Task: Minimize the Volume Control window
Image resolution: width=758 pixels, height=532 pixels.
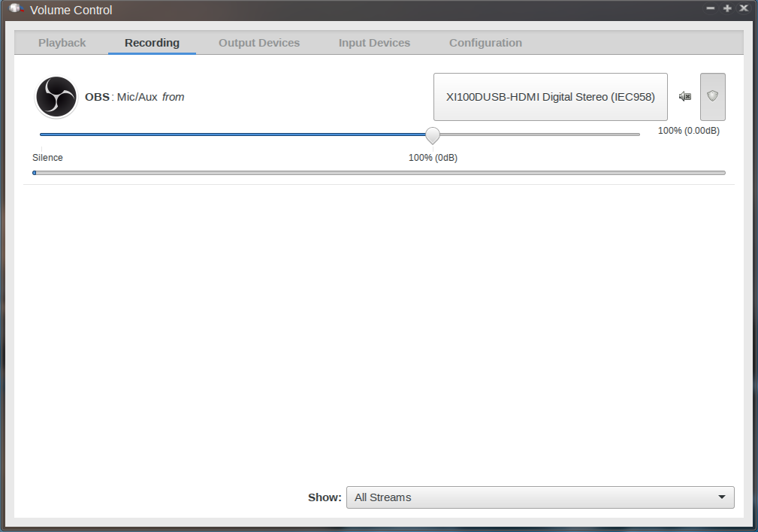Action: point(711,8)
